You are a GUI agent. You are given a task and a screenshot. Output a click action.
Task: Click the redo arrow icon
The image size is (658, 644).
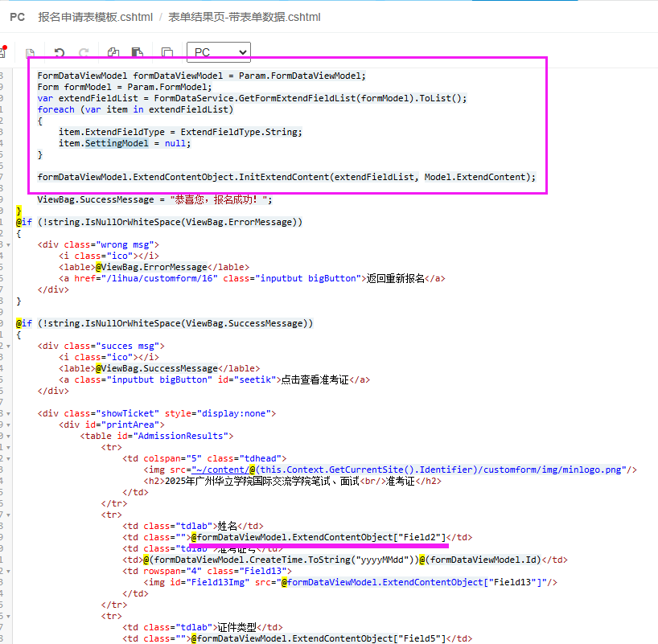coord(84,53)
